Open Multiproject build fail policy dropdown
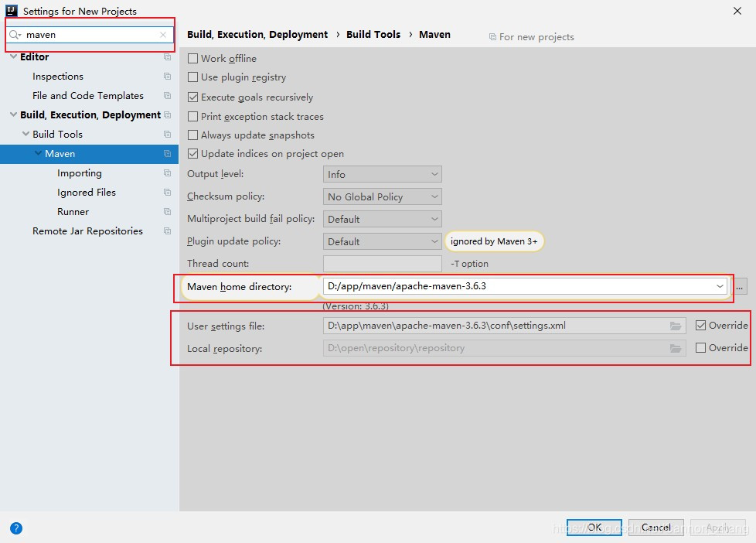The image size is (756, 543). (383, 219)
